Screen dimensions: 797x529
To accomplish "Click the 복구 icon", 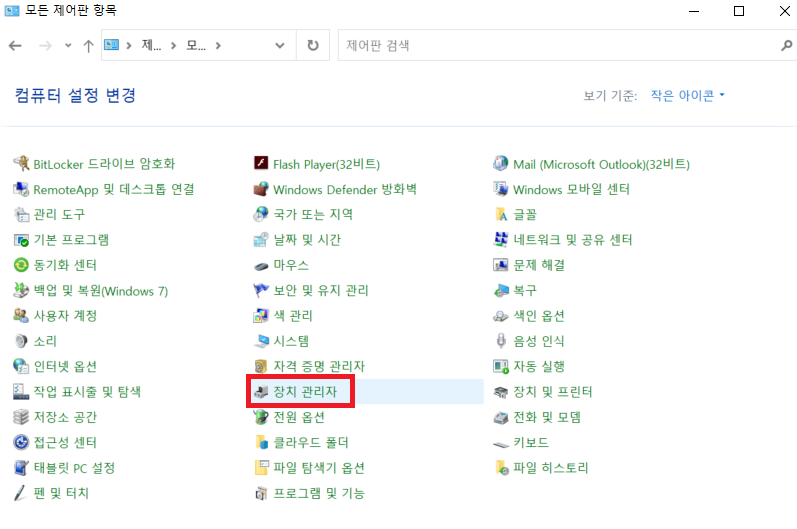I will coord(501,291).
